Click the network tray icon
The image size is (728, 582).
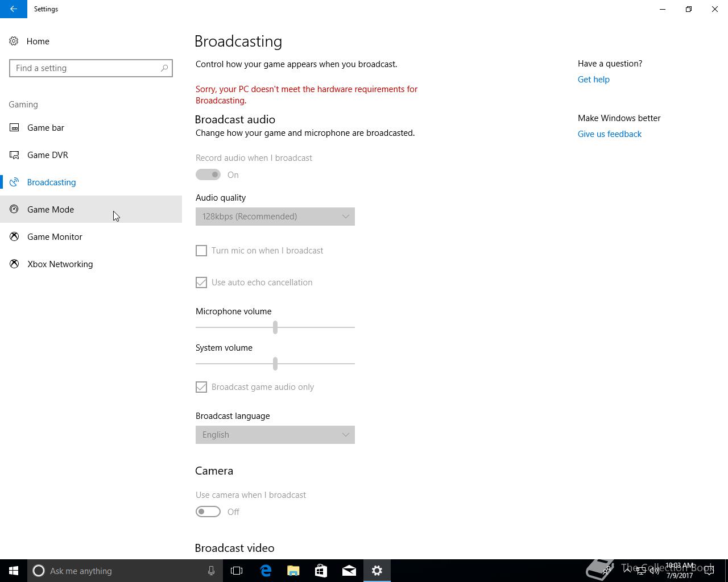point(641,571)
